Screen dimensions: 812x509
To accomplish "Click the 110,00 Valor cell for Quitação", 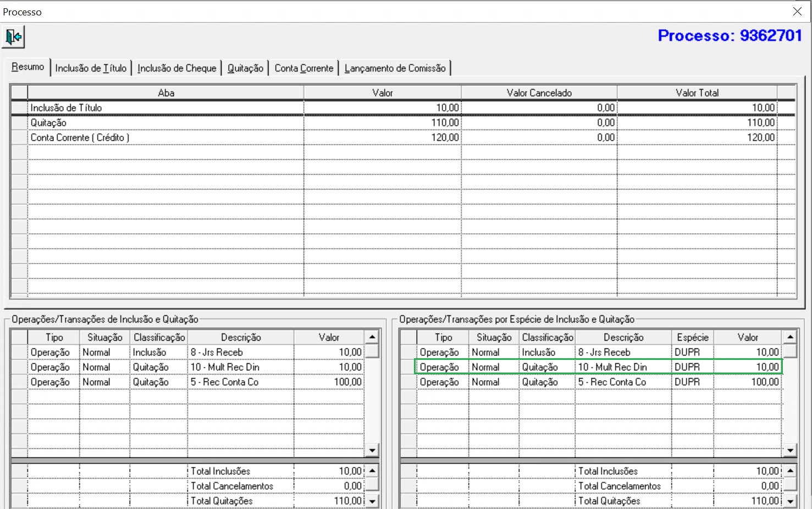I will click(383, 123).
